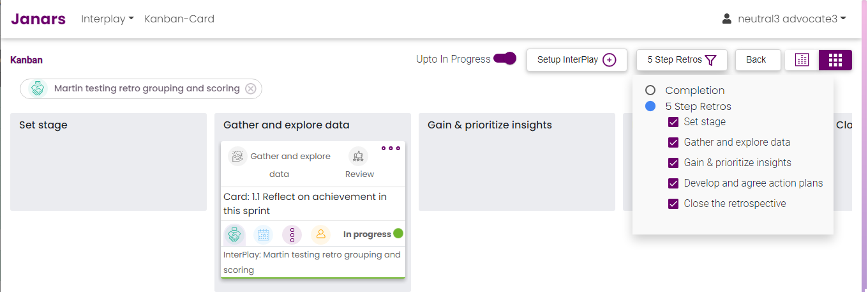This screenshot has height=292, width=868.
Task: Click the handshake icon on the card footer
Action: pos(235,234)
